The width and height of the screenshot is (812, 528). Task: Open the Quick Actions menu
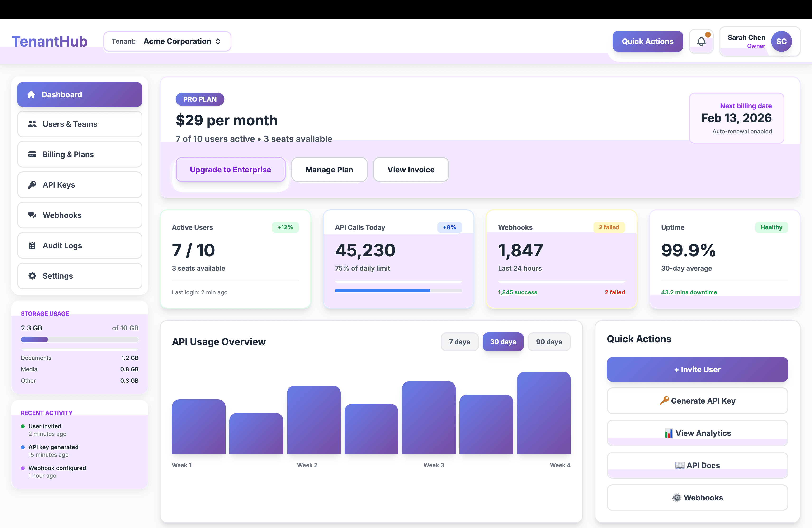click(x=647, y=41)
